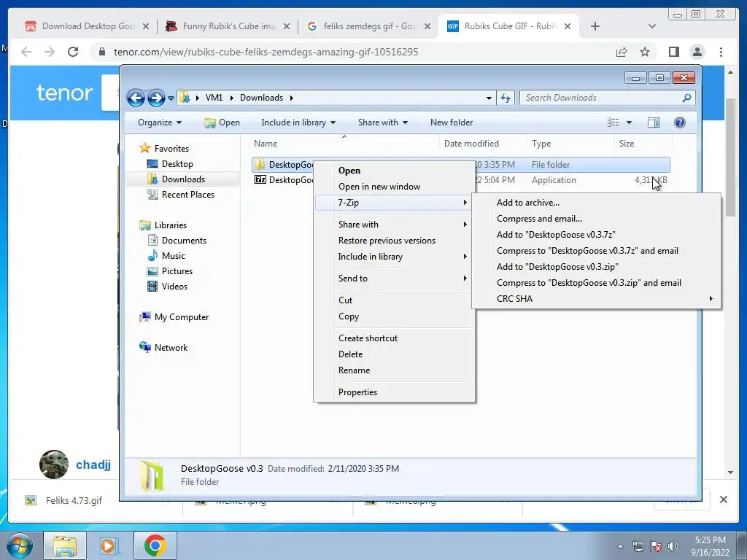Click the Action Center flag tray icon
Image resolution: width=747 pixels, height=560 pixels.
[656, 546]
